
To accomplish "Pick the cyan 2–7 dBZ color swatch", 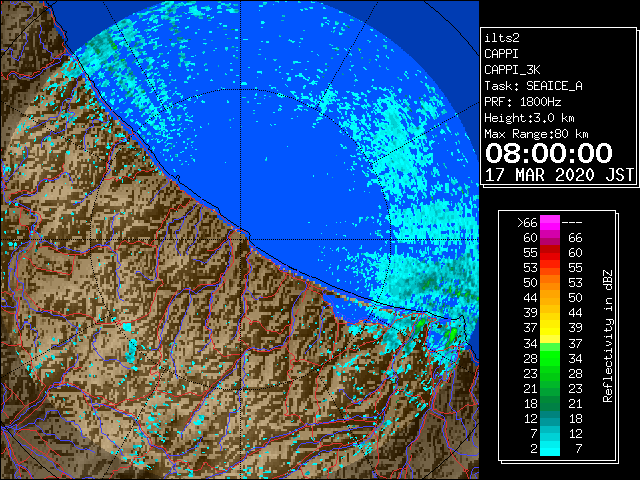I will tap(550, 449).
